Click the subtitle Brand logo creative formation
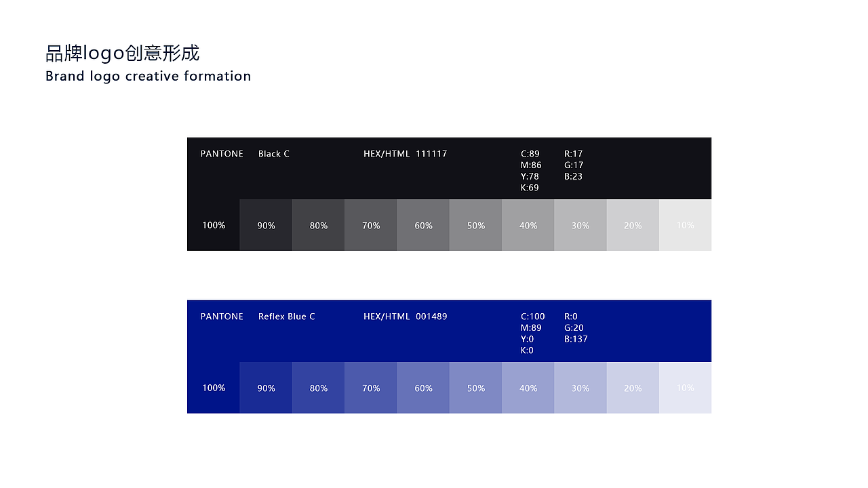Image resolution: width=868 pixels, height=488 pixels. 148,76
